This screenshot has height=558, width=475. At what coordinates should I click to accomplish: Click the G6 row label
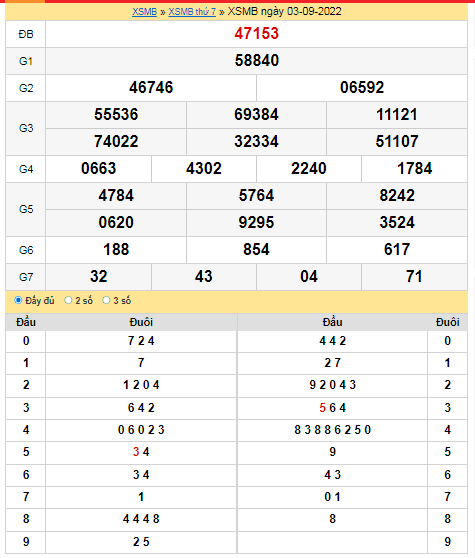26,250
